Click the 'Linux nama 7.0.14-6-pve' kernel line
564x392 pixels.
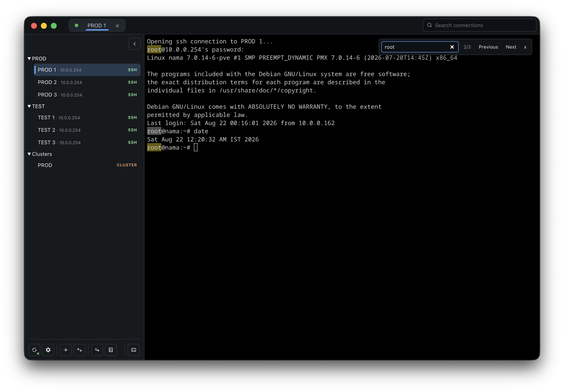(302, 58)
